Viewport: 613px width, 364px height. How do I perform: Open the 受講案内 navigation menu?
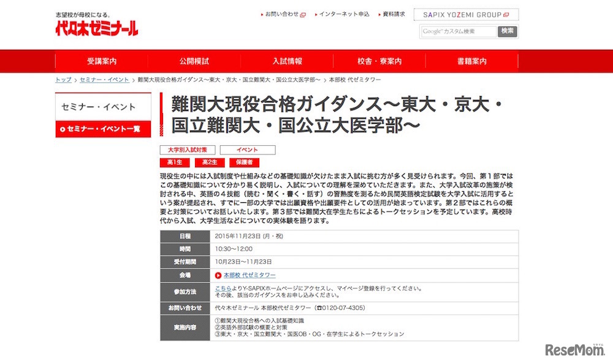click(102, 61)
